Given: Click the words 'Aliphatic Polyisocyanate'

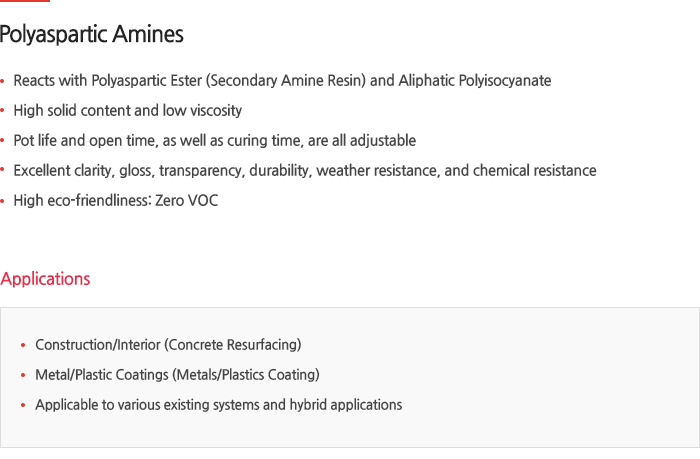Looking at the screenshot, I should pos(475,81).
